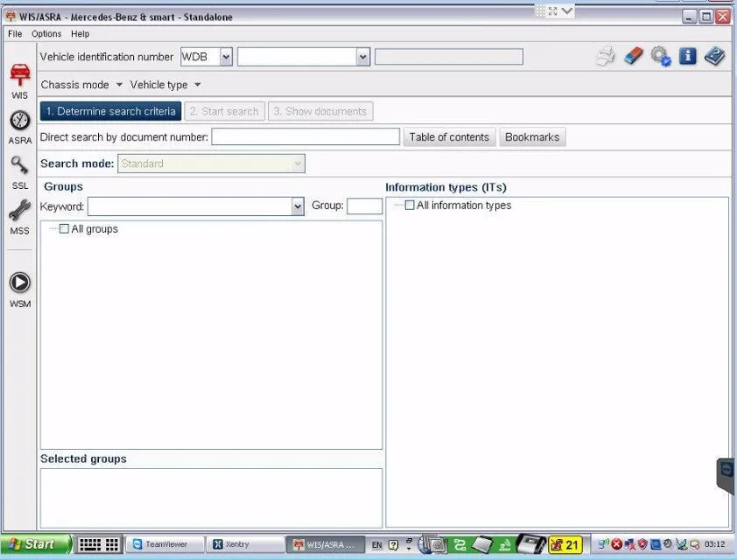Click the Keyword text field
Image resolution: width=737 pixels, height=560 pixels.
pos(190,206)
